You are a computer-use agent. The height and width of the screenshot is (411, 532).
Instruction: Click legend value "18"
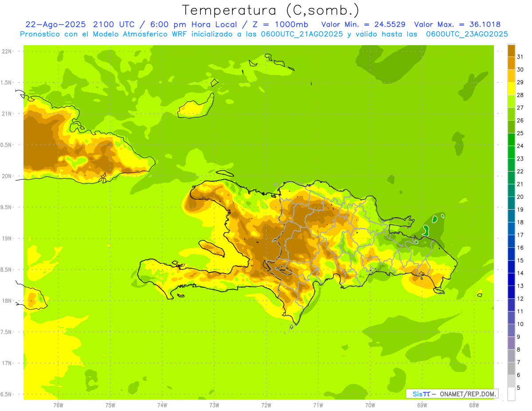pos(520,222)
